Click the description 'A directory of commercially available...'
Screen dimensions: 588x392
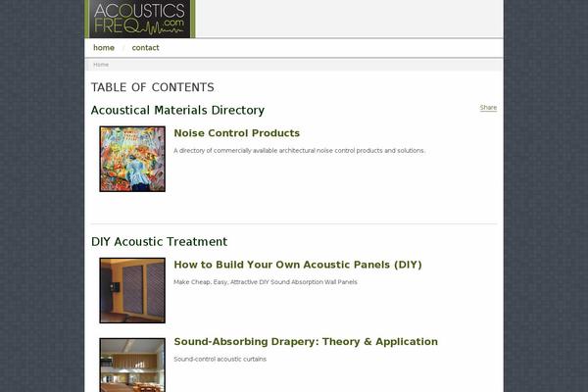coord(299,150)
